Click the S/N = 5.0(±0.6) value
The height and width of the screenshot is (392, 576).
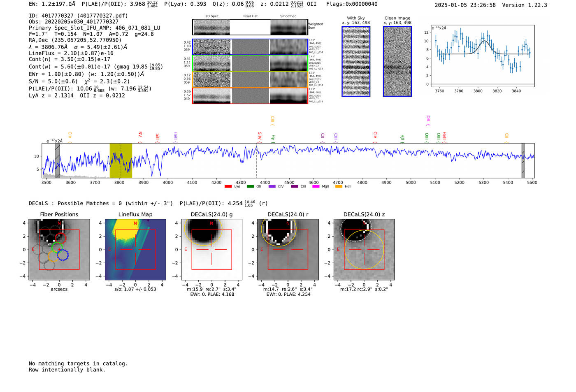click(53, 81)
